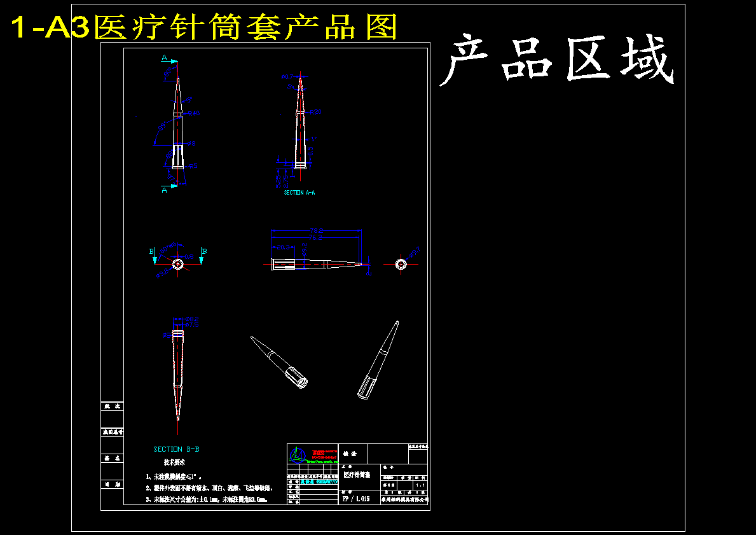Select the ø8.2 diameter dimension
This screenshot has width=756, height=535.
(193, 319)
